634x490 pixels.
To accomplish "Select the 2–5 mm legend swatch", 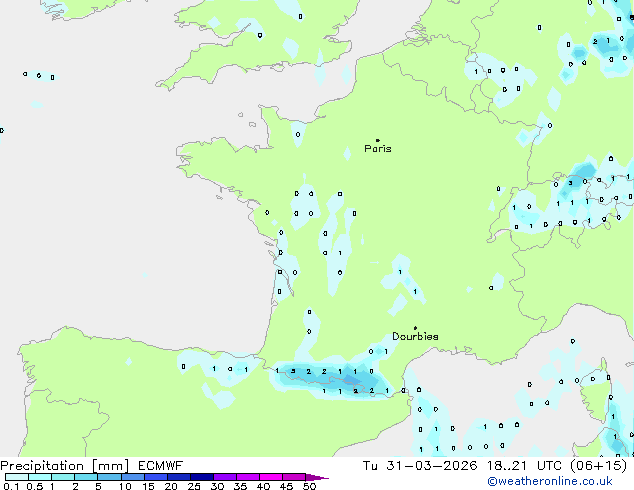I will 86,477.
